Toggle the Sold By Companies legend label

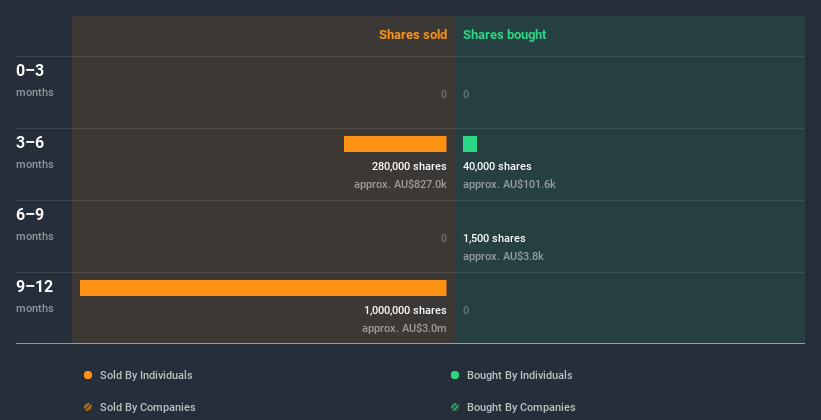(147, 407)
